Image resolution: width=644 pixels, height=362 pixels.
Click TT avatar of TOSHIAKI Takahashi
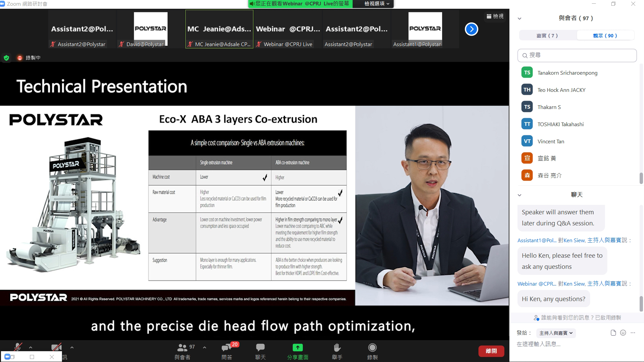coord(527,124)
